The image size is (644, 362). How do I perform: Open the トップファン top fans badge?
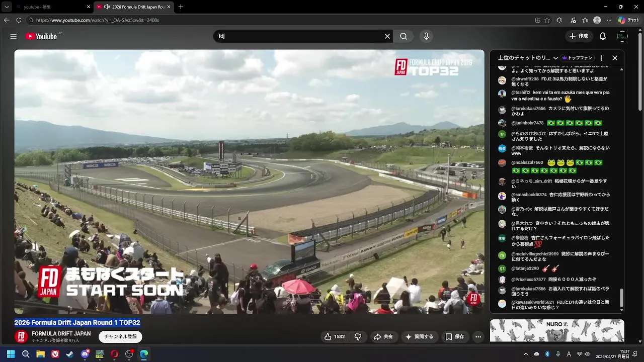(x=577, y=58)
